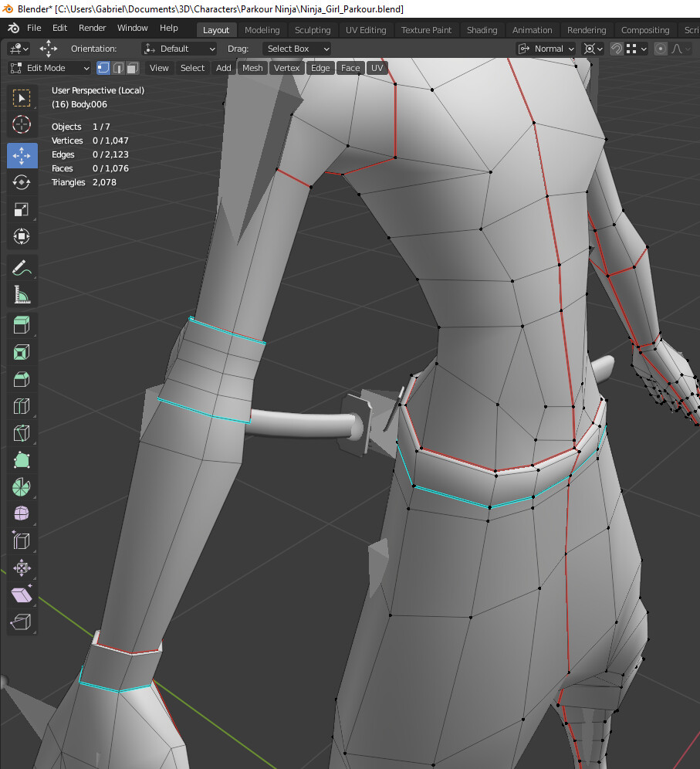This screenshot has height=769, width=700.
Task: Open the Edit Mode dropdown
Action: (x=49, y=68)
